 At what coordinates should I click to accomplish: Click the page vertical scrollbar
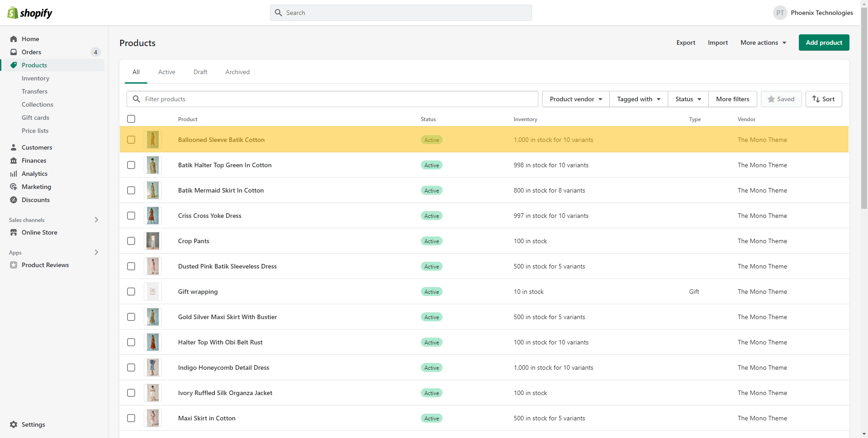click(x=864, y=108)
